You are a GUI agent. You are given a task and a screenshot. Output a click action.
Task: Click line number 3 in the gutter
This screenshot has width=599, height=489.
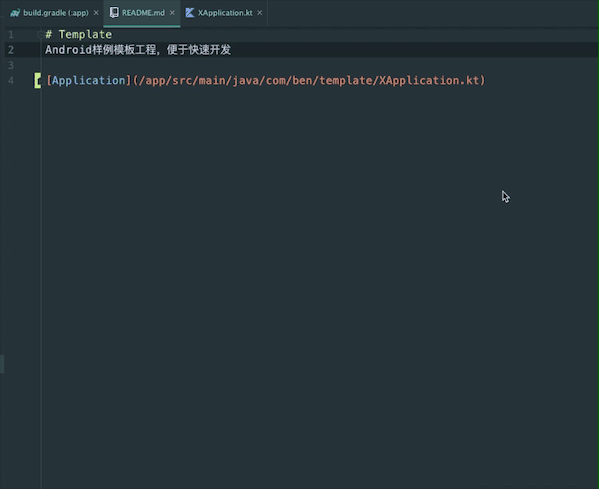[11, 65]
